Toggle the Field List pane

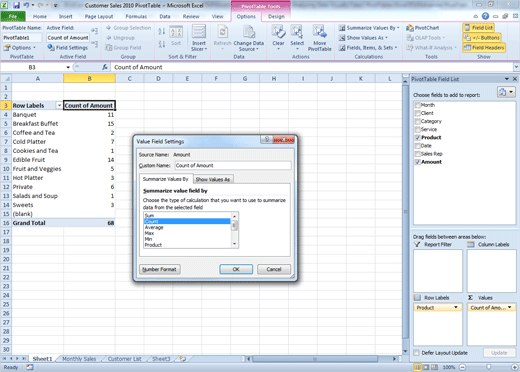479,28
